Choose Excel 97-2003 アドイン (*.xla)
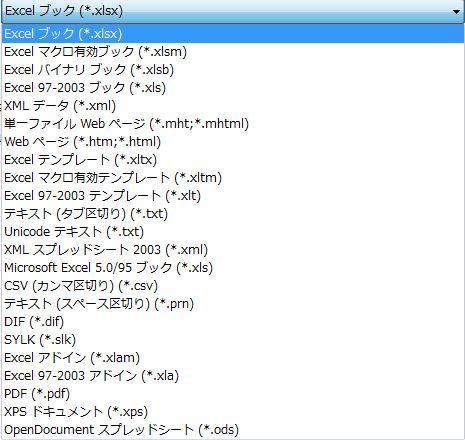The image size is (465, 440). pos(233,376)
